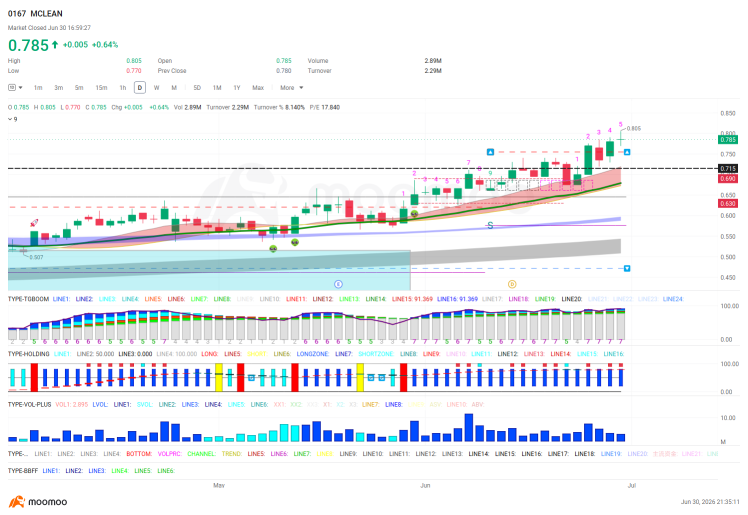Image resolution: width=748 pixels, height=515 pixels.
Task: Click the blue S signal marker
Action: 490,225
